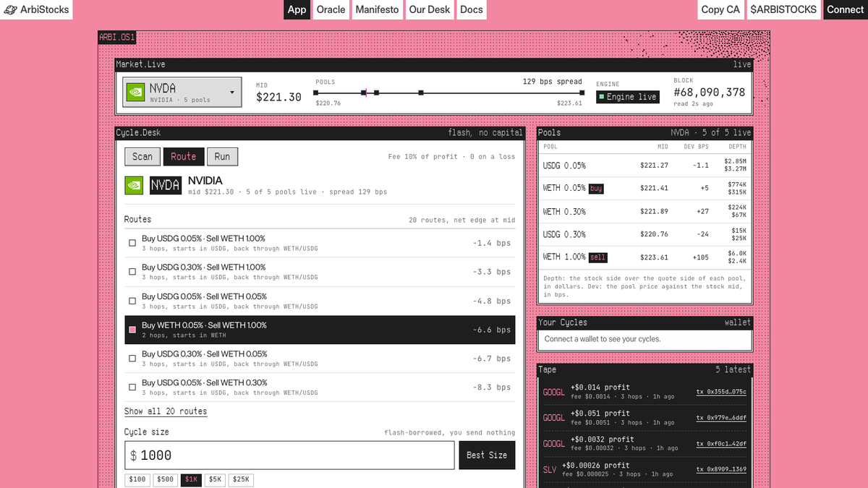Image resolution: width=868 pixels, height=488 pixels.
Task: Click Connect a wallet to see your cycles
Action: coord(603,339)
